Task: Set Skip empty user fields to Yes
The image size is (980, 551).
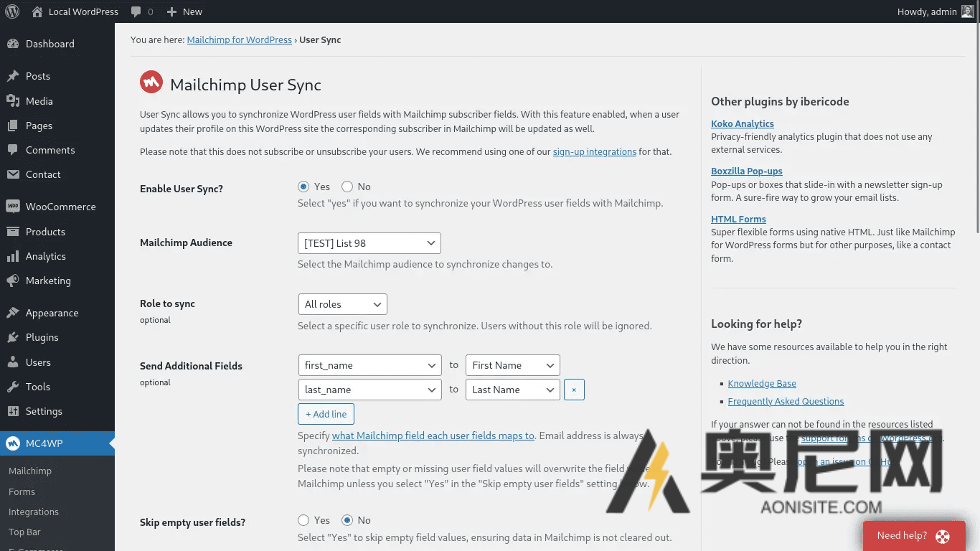Action: (303, 520)
